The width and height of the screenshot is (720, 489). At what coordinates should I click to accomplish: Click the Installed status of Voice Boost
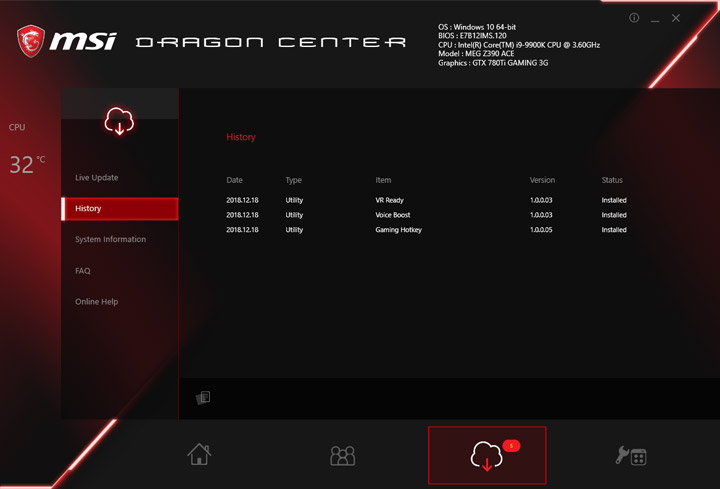pyautogui.click(x=614, y=215)
